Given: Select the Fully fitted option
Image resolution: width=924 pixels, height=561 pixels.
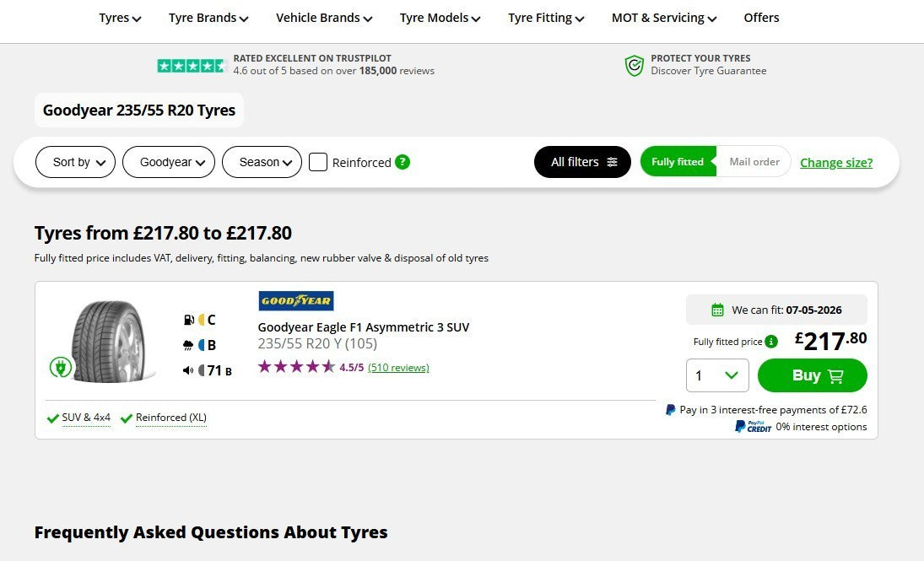Looking at the screenshot, I should pos(678,161).
